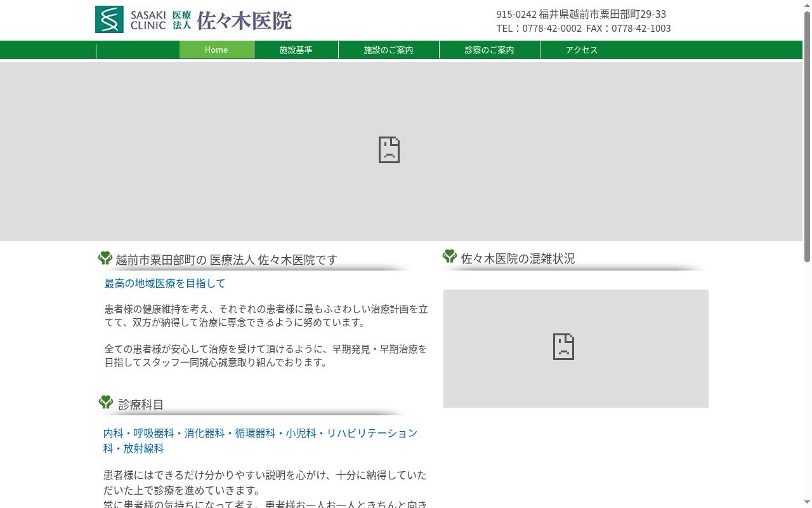Click the Sasaki Clinic logo

(193, 20)
